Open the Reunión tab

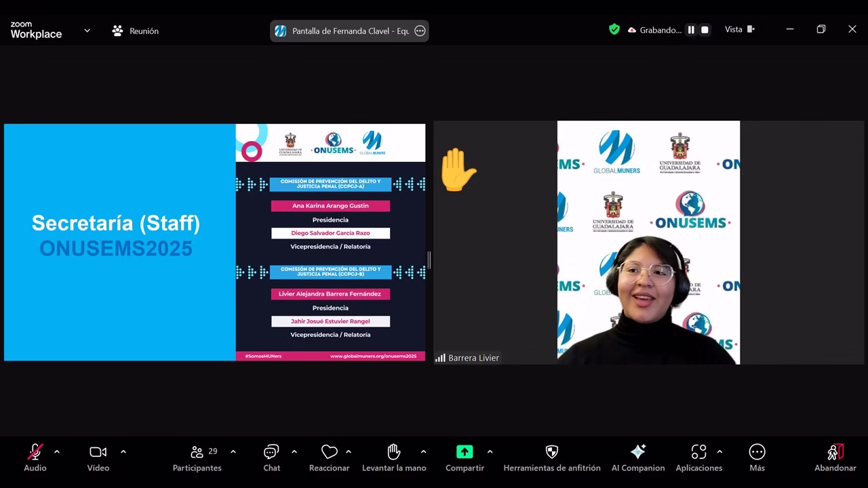136,30
